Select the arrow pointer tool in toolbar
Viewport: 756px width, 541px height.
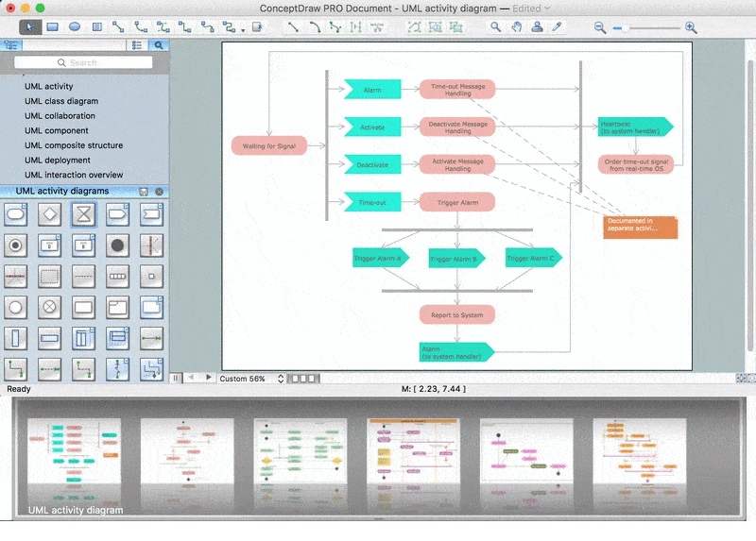pos(30,27)
